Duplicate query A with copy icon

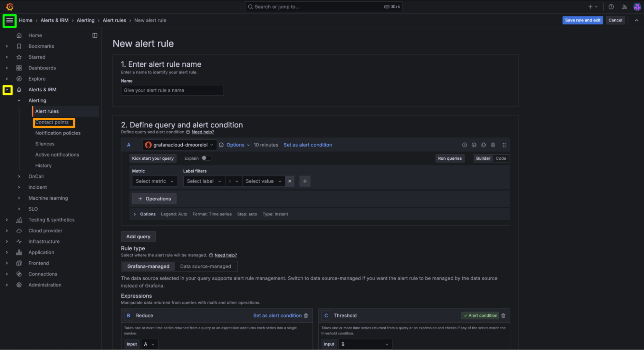(x=483, y=145)
